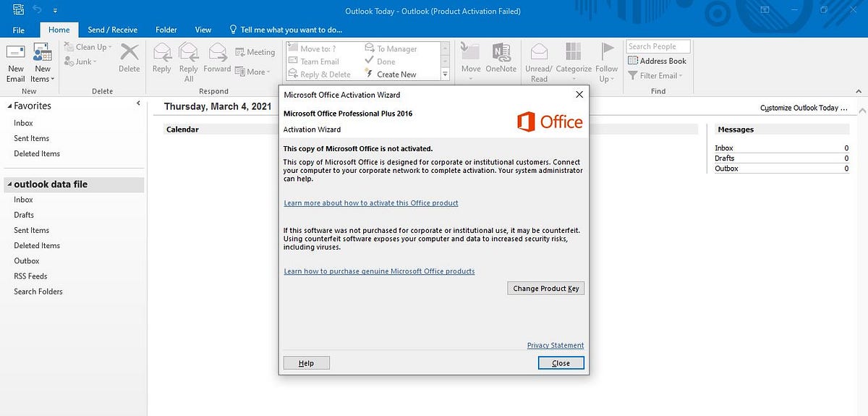Screen dimensions: 868x416
Task: Select Search Folders
Action: [38, 292]
